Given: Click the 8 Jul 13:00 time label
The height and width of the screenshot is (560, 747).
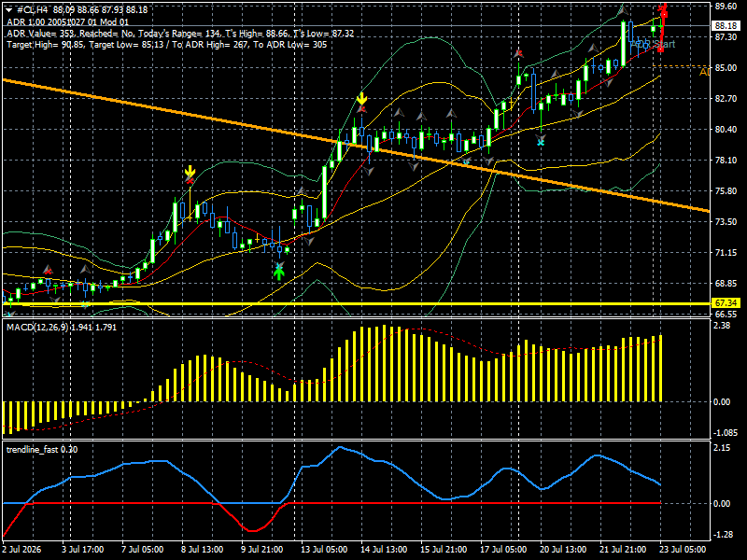Looking at the screenshot, I should (x=202, y=549).
